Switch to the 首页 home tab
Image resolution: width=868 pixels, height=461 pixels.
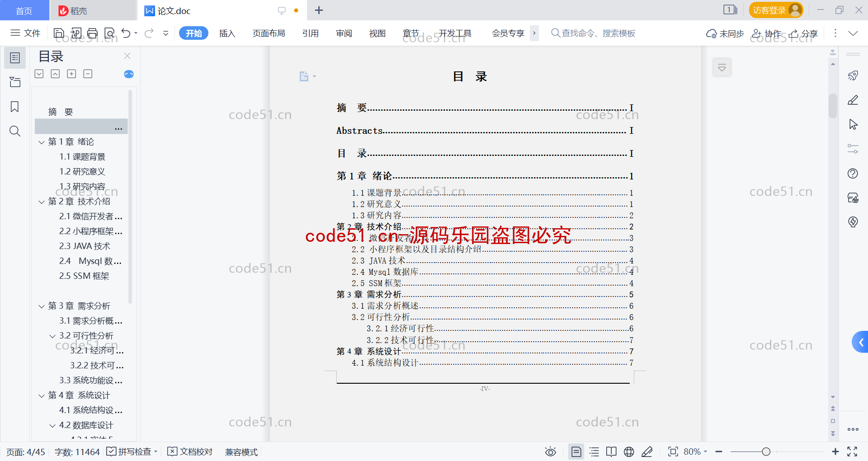point(24,10)
